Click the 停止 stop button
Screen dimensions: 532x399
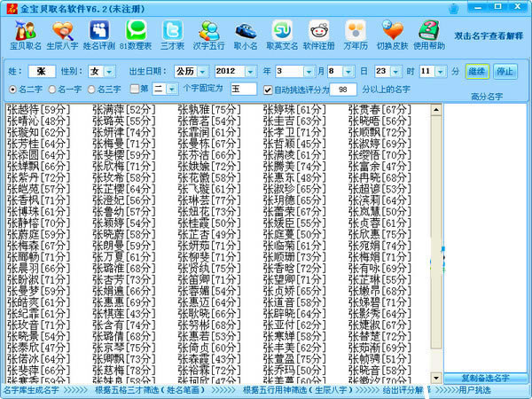(505, 72)
